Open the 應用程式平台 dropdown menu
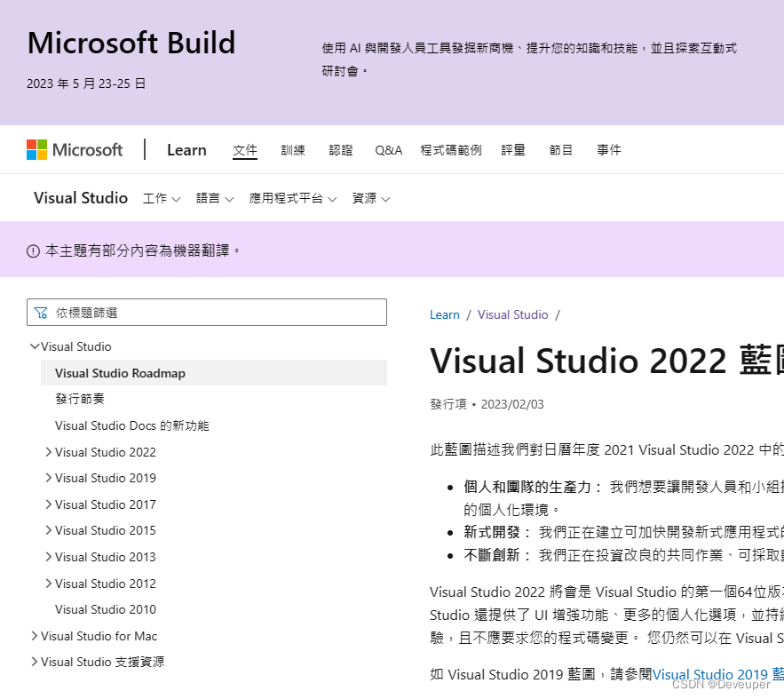Image resolution: width=784 pixels, height=699 pixels. [x=292, y=198]
